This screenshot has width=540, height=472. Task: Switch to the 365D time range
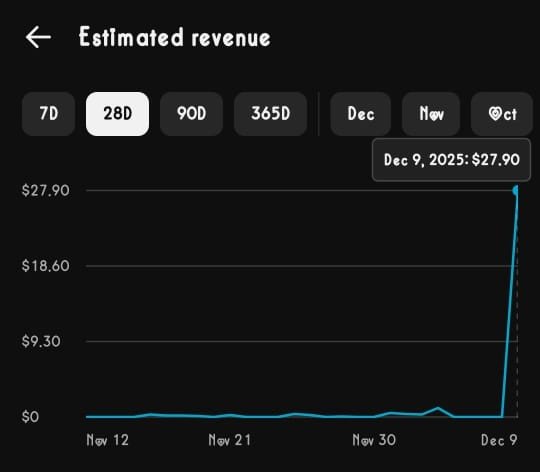270,114
